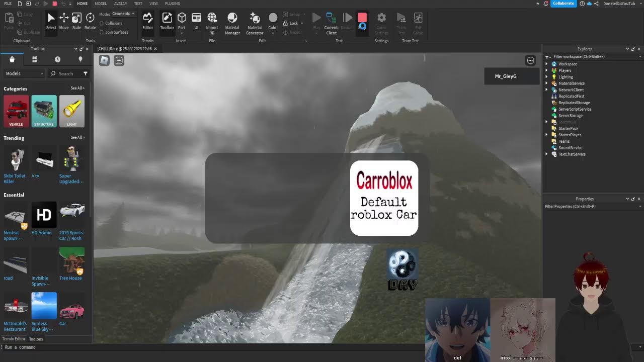Switch to the PLUGINS ribbon tab
The height and width of the screenshot is (362, 644).
(x=172, y=4)
